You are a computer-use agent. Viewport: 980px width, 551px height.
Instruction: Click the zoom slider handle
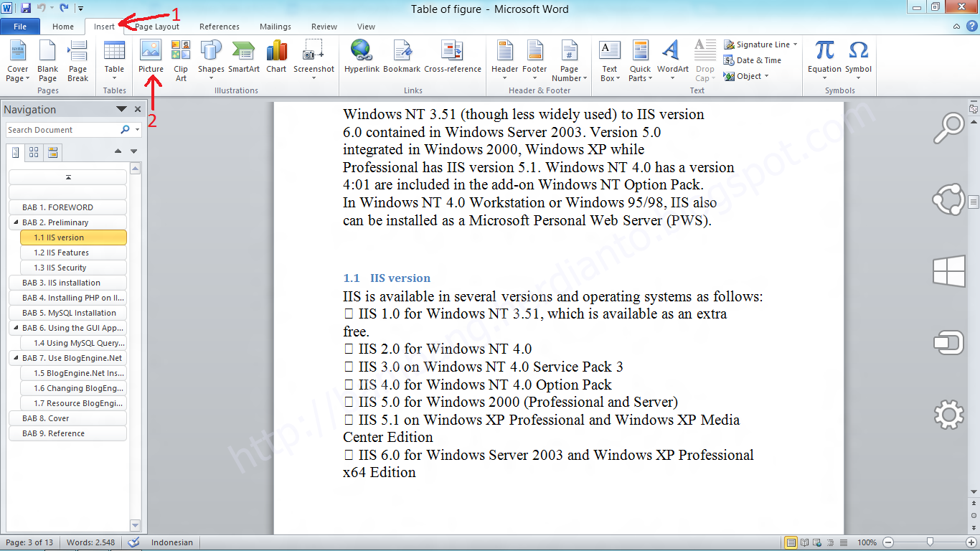[x=930, y=542]
